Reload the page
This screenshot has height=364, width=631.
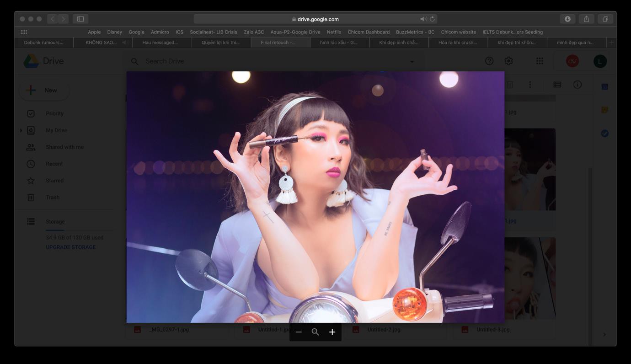pyautogui.click(x=432, y=19)
